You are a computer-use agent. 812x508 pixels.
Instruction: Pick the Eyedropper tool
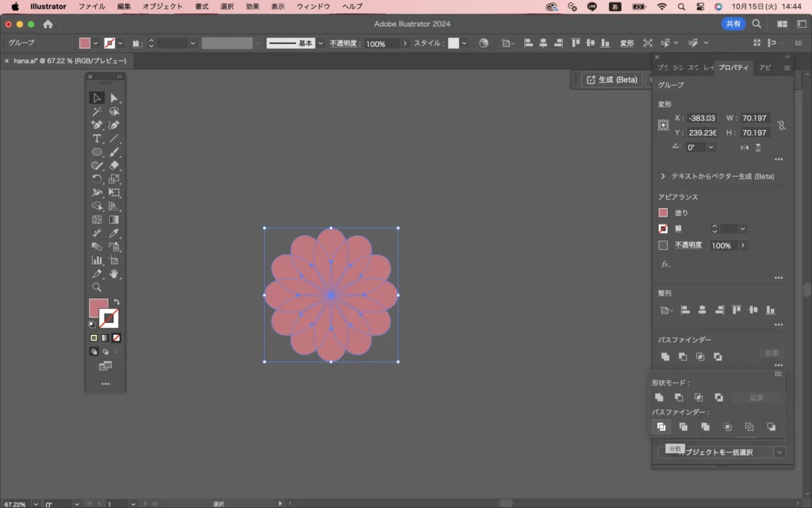point(114,233)
